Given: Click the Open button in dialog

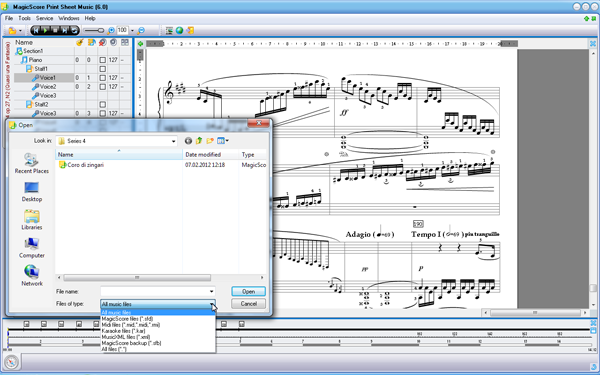Looking at the screenshot, I should click(248, 292).
